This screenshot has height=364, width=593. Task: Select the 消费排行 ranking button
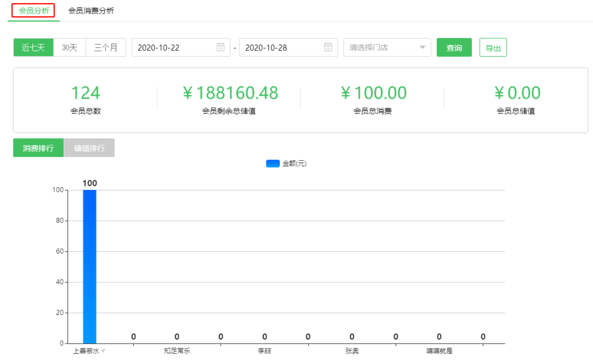point(38,148)
